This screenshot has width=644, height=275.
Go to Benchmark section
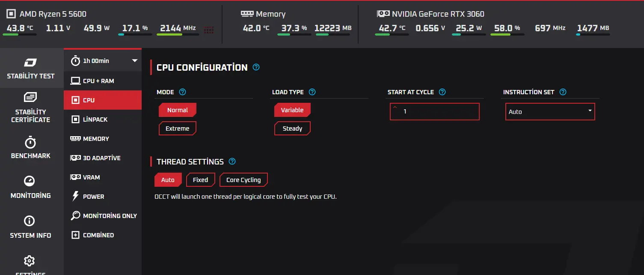click(x=30, y=148)
